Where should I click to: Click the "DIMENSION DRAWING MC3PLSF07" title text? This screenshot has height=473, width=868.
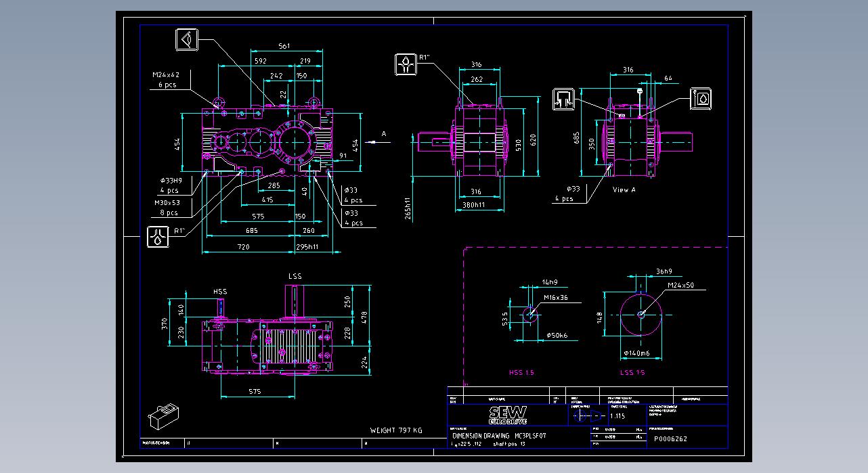click(499, 436)
